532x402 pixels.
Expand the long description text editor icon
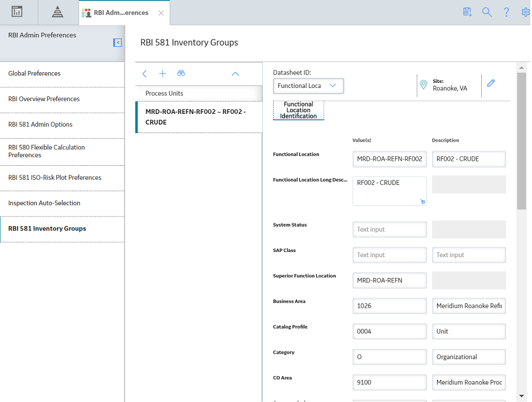pyautogui.click(x=423, y=201)
